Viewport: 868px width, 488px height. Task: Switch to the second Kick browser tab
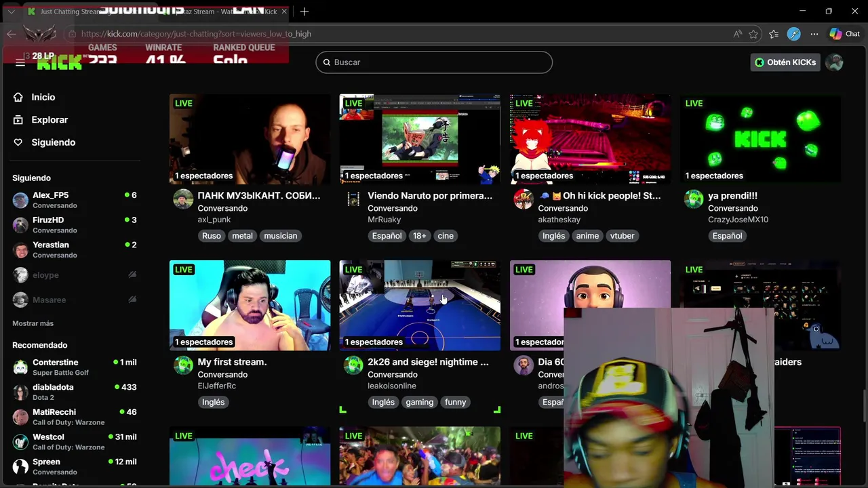[x=224, y=12]
